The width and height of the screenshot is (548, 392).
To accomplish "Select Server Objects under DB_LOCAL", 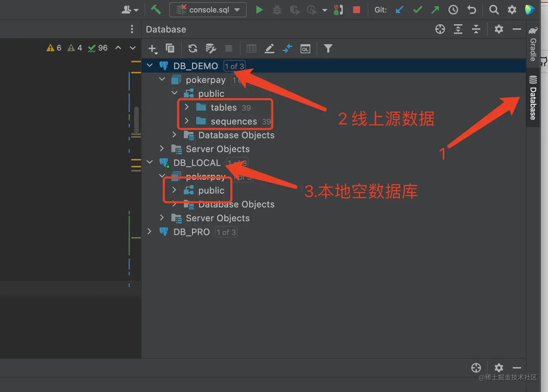I will click(217, 218).
